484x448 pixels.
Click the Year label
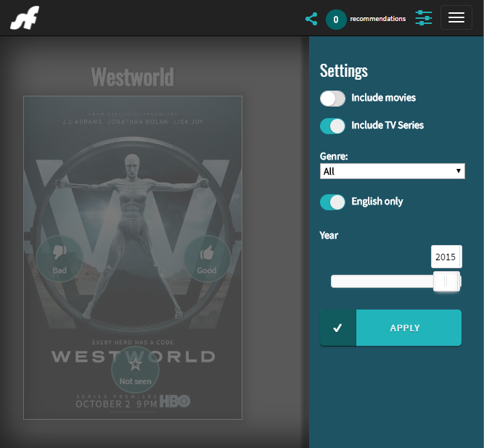329,236
